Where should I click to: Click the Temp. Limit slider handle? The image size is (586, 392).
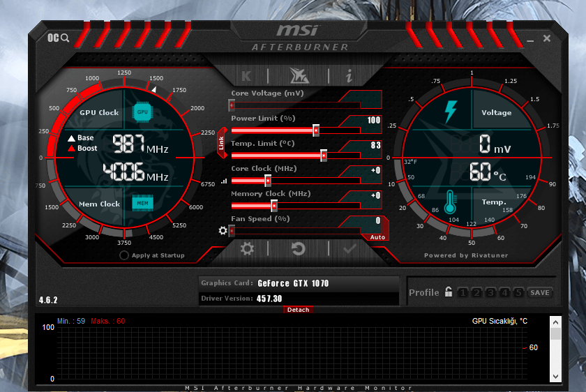324,156
